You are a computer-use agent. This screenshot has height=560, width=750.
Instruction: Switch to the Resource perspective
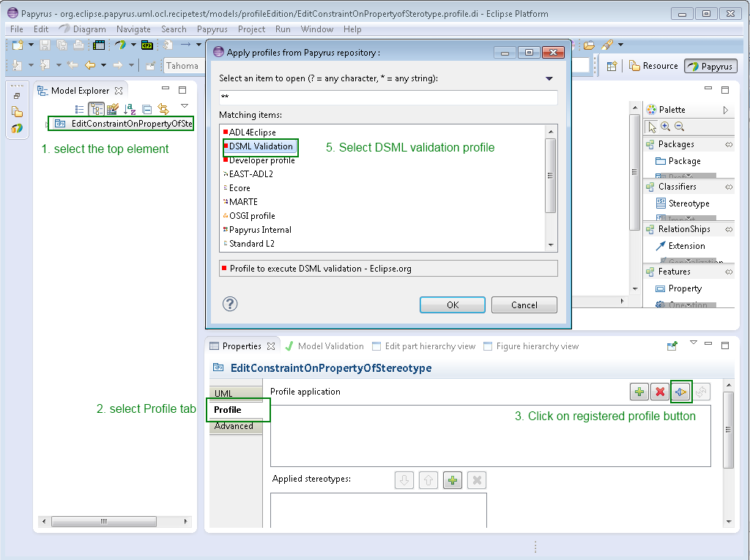pos(653,66)
